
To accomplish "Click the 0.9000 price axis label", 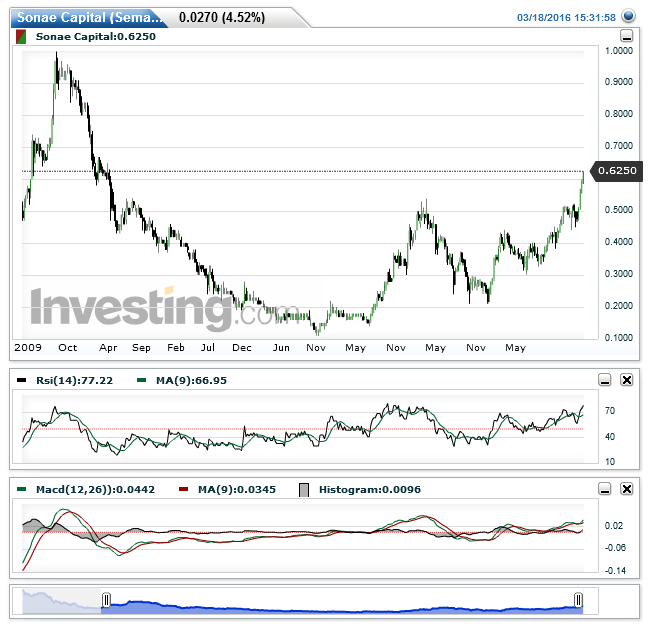I will [618, 82].
